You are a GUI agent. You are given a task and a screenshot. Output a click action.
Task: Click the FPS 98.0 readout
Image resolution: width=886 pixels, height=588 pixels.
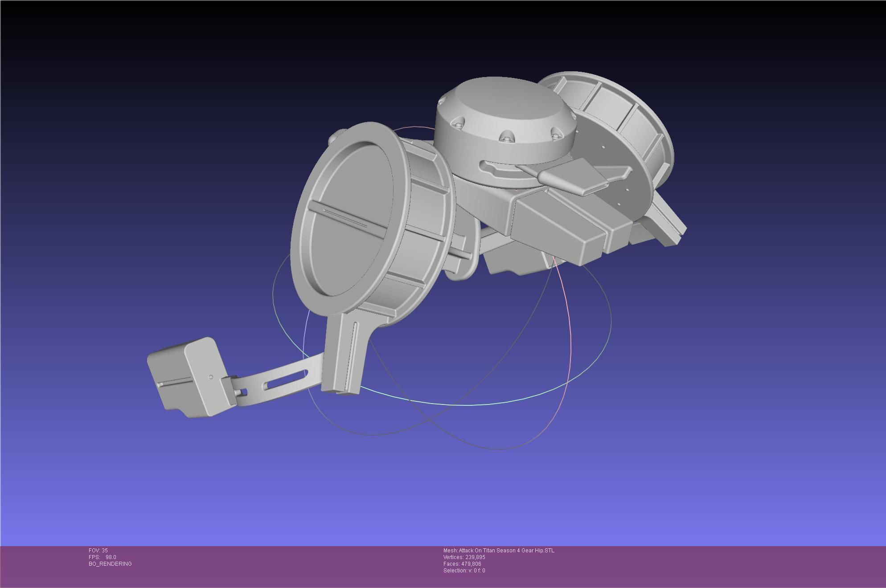(102, 557)
